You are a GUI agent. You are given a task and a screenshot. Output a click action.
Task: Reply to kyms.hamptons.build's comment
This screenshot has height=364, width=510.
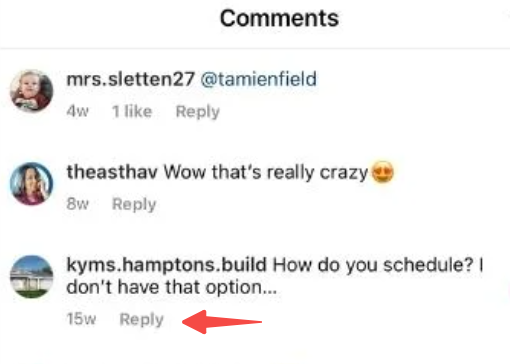[141, 319]
